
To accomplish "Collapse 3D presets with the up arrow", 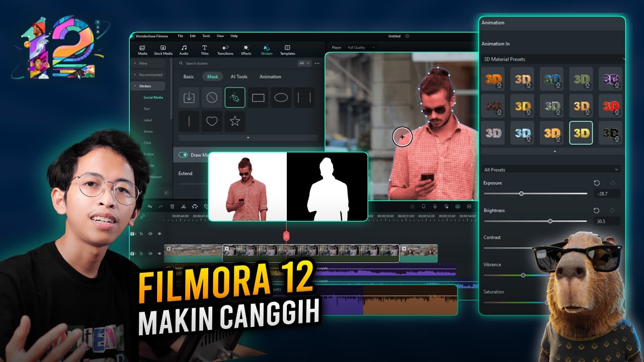I will pos(555,151).
